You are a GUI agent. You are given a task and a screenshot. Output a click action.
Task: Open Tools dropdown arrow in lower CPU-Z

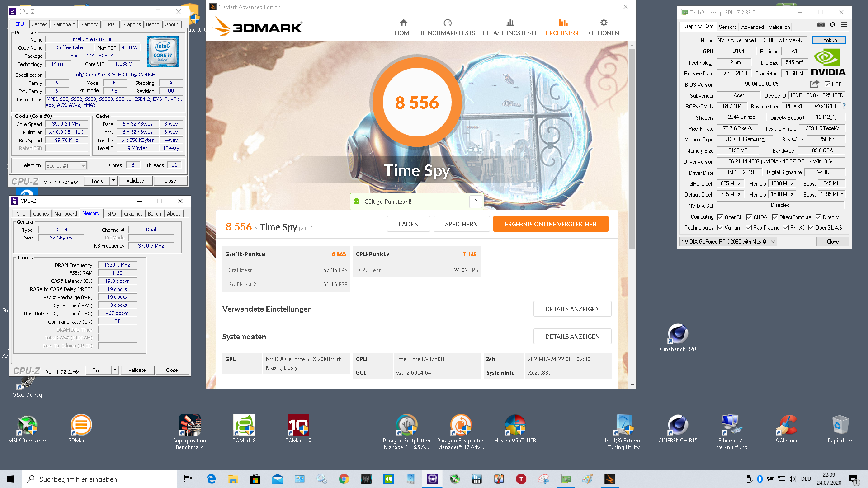[115, 370]
